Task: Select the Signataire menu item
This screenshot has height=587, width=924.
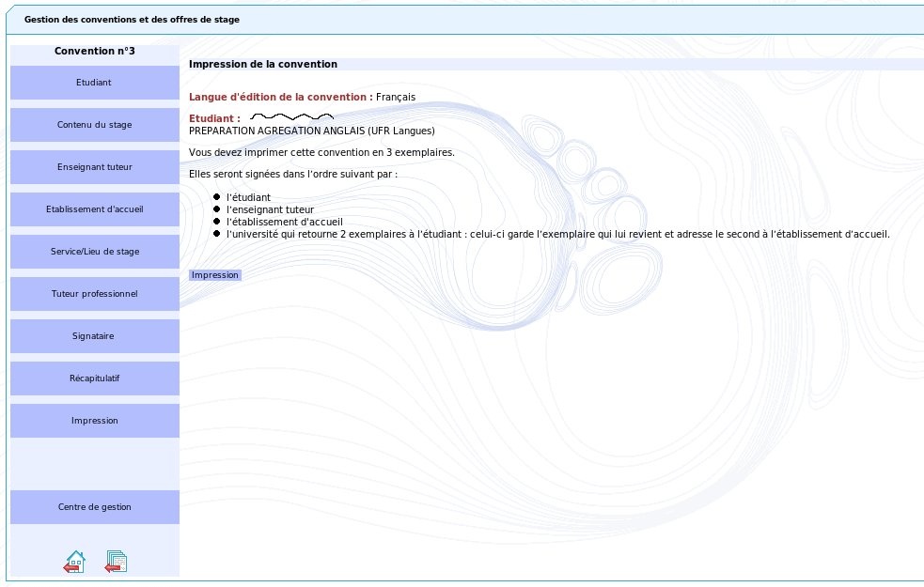Action: pos(94,336)
